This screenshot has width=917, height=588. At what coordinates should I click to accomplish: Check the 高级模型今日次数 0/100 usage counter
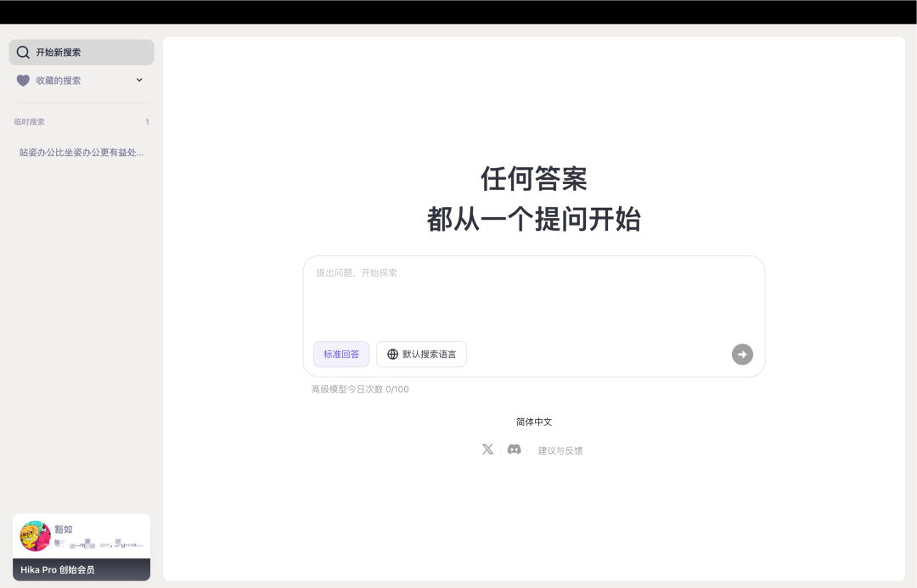pos(360,389)
